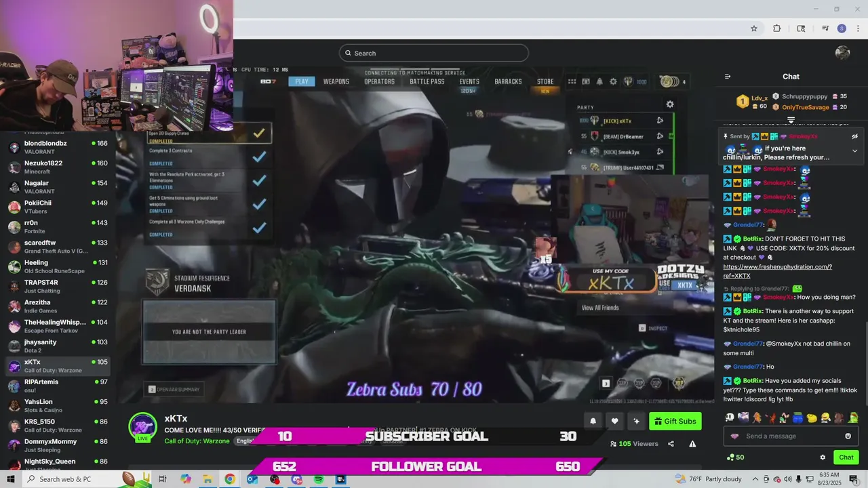Click the 50 channel points balance

pos(735,457)
